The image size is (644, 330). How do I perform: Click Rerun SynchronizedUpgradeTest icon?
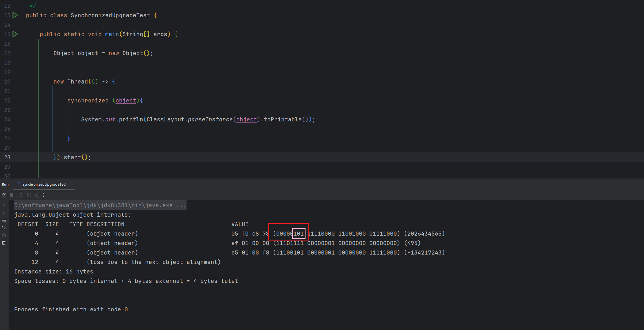(x=4, y=195)
